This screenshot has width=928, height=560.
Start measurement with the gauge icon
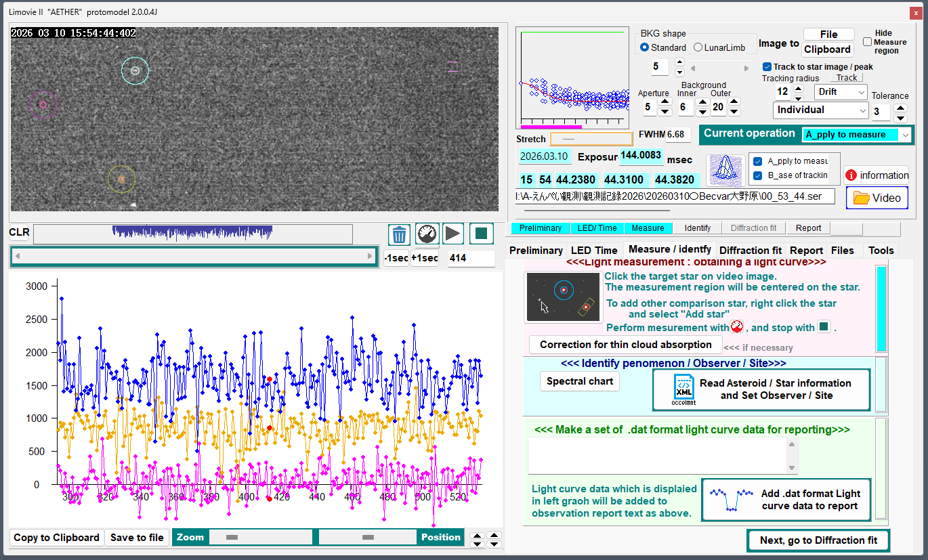pos(426,234)
